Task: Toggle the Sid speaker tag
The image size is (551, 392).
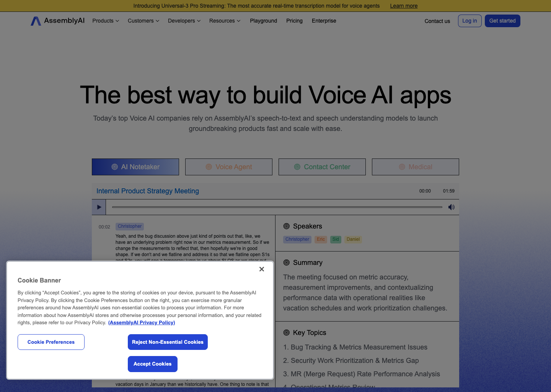Action: (336, 239)
